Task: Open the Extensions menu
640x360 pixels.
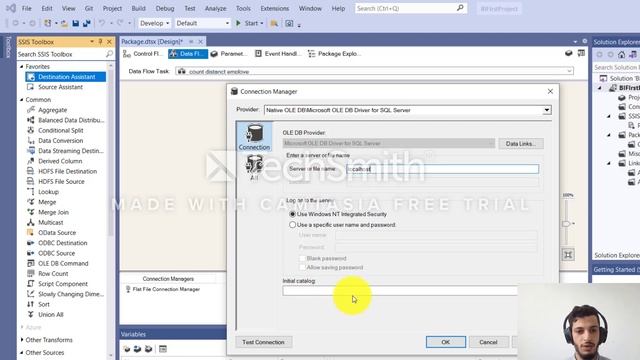Action: pyautogui.click(x=274, y=8)
